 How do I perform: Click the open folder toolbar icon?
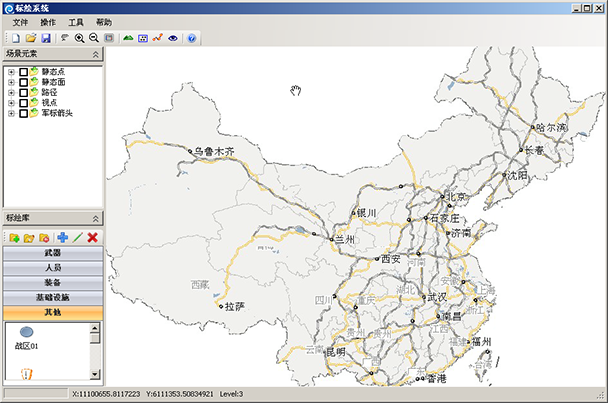click(31, 38)
